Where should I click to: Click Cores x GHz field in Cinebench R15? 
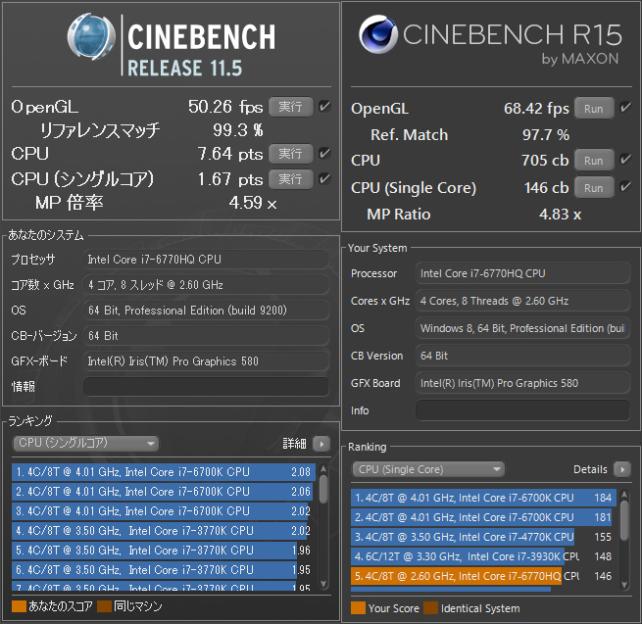pos(523,301)
